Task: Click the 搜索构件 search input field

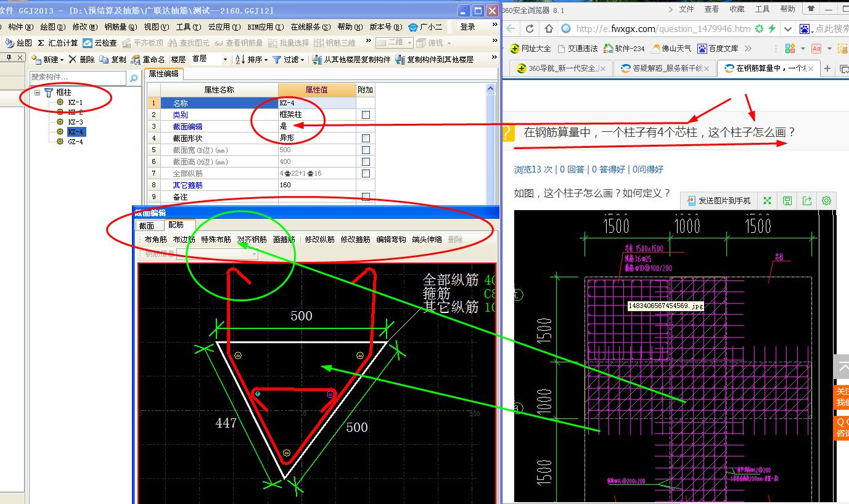Action: pos(78,78)
